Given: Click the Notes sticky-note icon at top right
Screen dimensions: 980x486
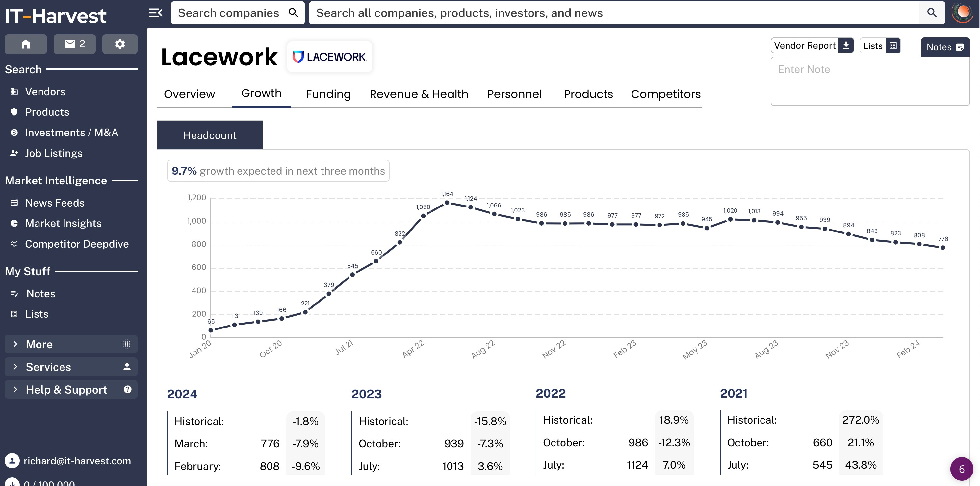Looking at the screenshot, I should coord(960,47).
